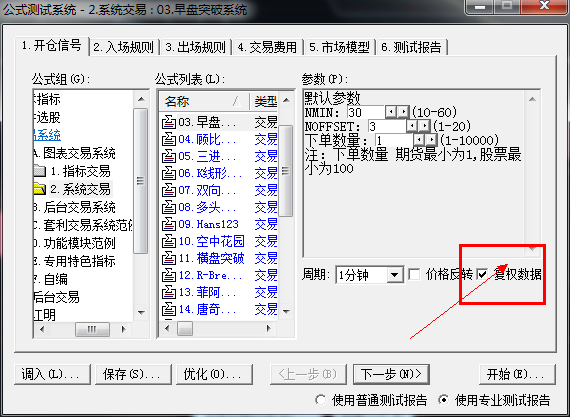
Task: Click the horizontal scrollbar thumb of 公式组
Action: coord(92,329)
